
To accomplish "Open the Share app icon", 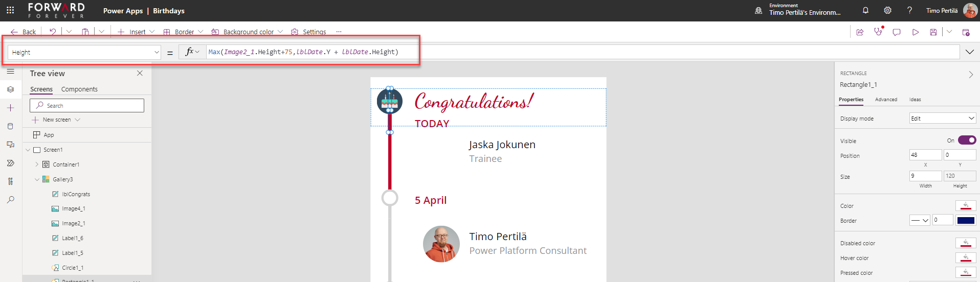I will click(860, 32).
